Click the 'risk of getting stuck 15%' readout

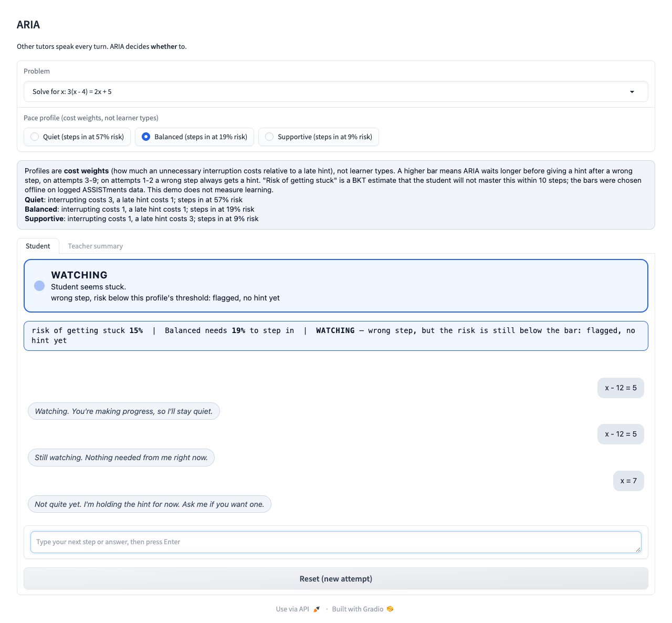pyautogui.click(x=87, y=330)
